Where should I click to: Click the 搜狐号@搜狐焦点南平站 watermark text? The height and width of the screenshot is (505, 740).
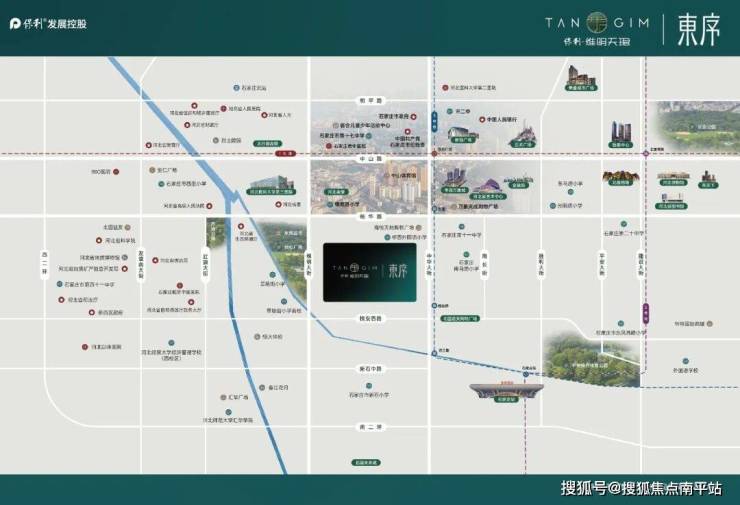coord(641,488)
